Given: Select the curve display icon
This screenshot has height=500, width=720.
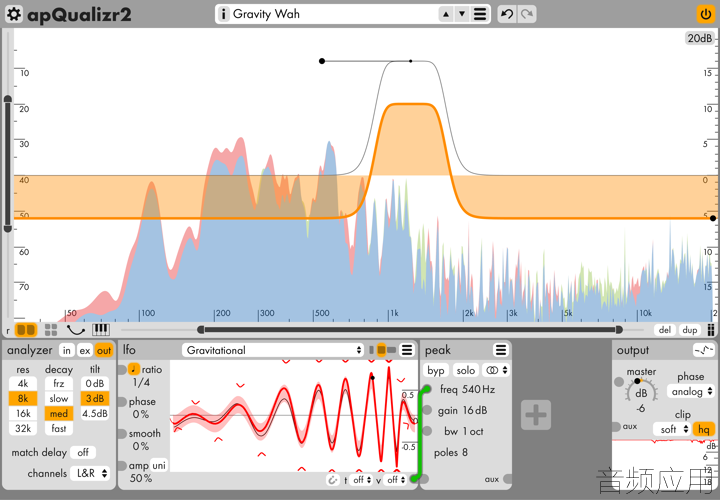Looking at the screenshot, I should click(76, 330).
